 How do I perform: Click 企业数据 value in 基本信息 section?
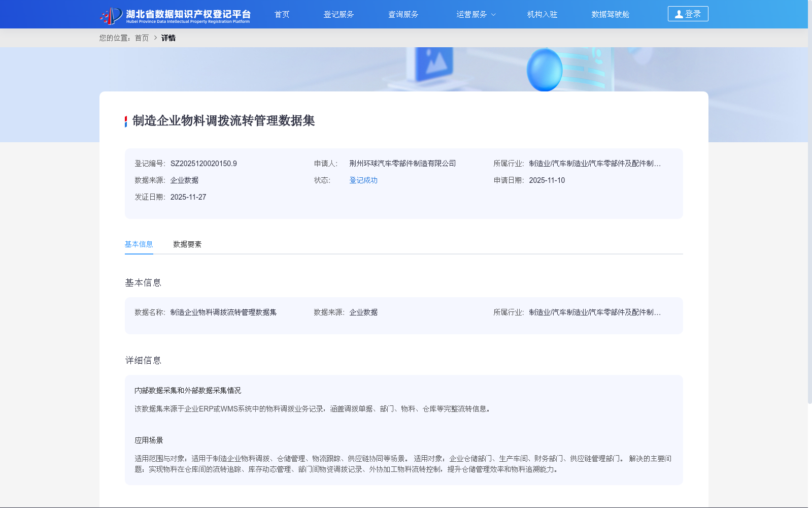pyautogui.click(x=363, y=312)
